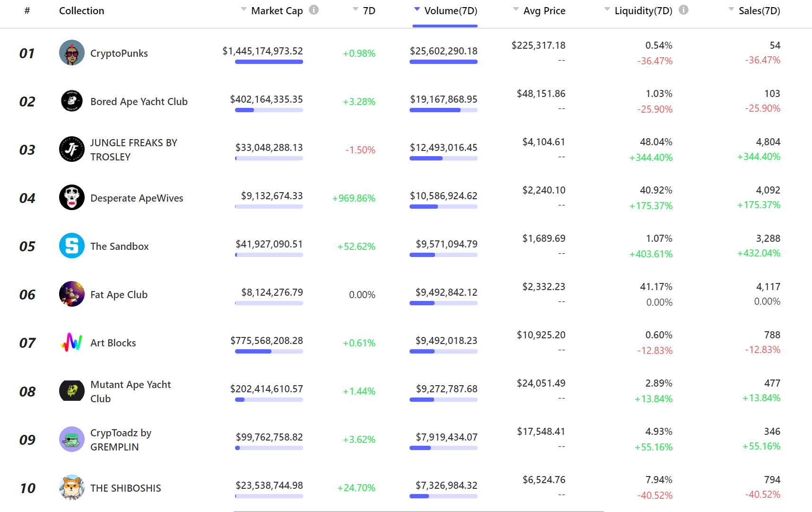Open the Mutant Ape Yacht Club logo
The height and width of the screenshot is (512, 812).
coord(72,390)
